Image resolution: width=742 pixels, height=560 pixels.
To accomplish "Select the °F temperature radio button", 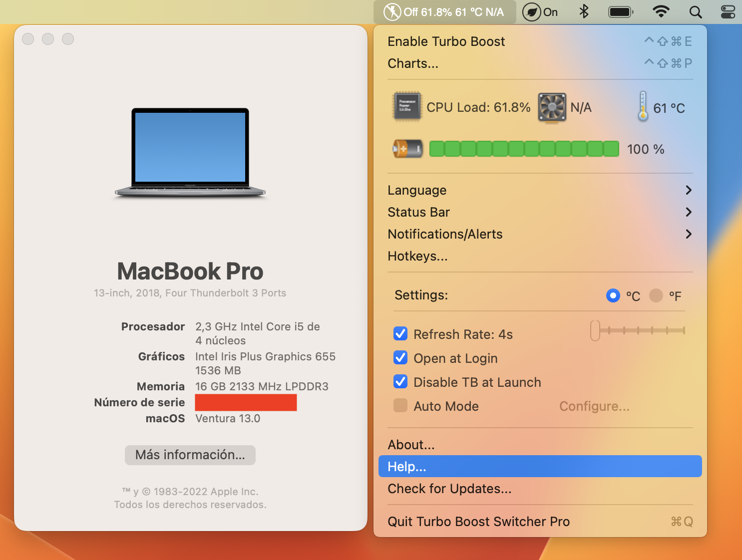I will [656, 295].
